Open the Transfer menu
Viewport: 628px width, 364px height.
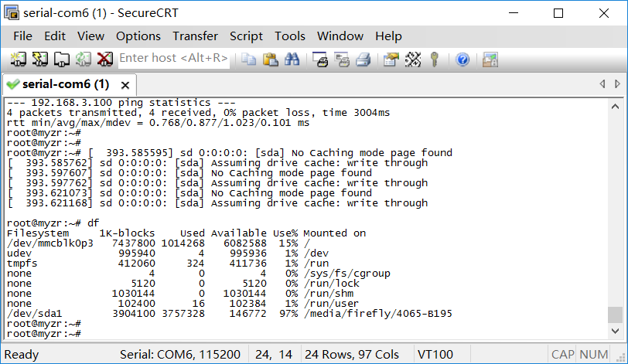(x=195, y=36)
